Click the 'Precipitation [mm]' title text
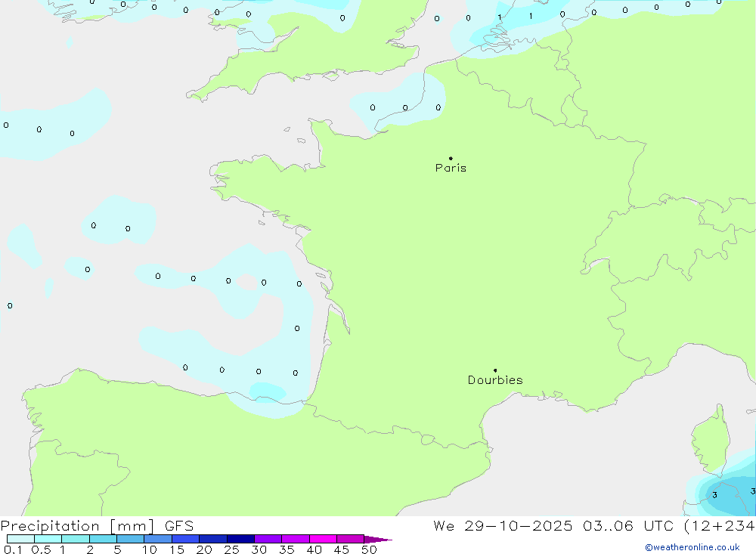The height and width of the screenshot is (554, 756). click(x=78, y=526)
